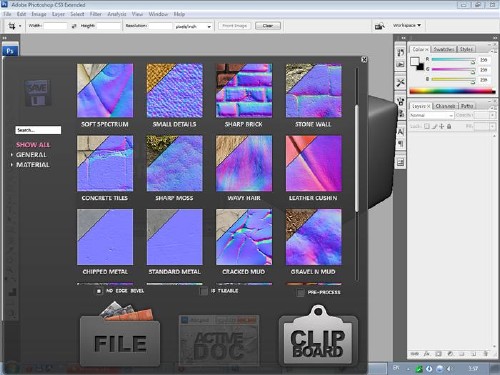The width and height of the screenshot is (500, 375).
Task: Click the lock position move icon
Action: tap(442, 126)
